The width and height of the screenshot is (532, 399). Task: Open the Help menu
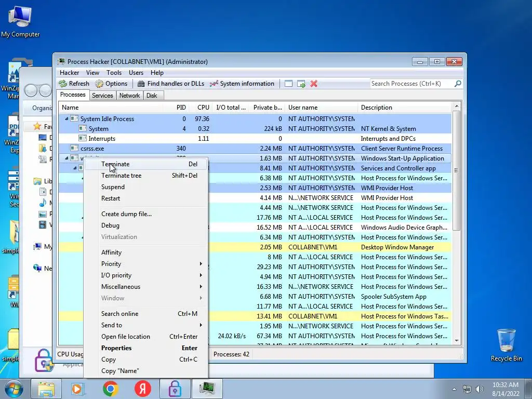tap(157, 73)
